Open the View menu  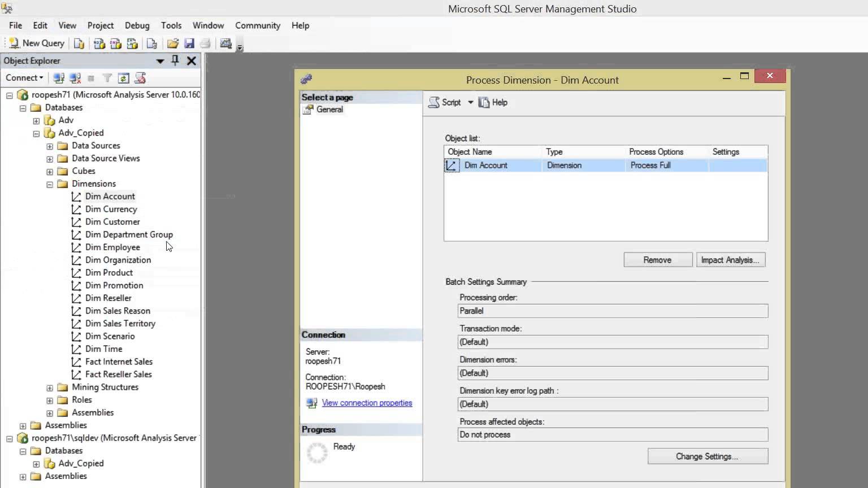pos(67,25)
